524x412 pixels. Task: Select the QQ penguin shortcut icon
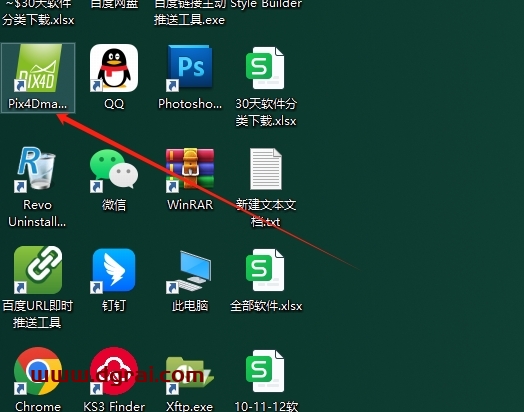point(114,68)
